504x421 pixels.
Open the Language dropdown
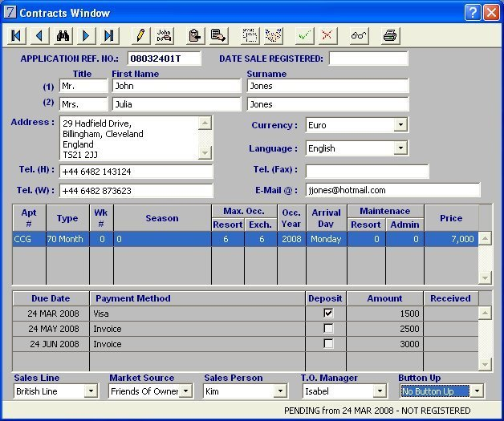[400, 148]
